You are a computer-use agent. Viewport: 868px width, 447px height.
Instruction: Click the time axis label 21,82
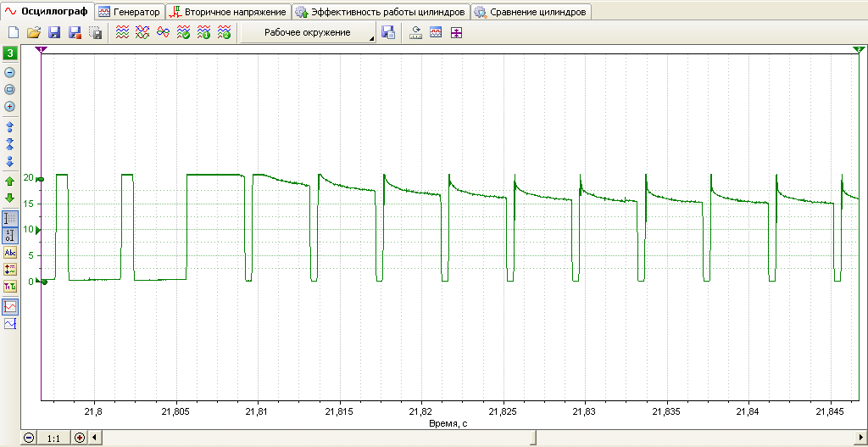(421, 412)
